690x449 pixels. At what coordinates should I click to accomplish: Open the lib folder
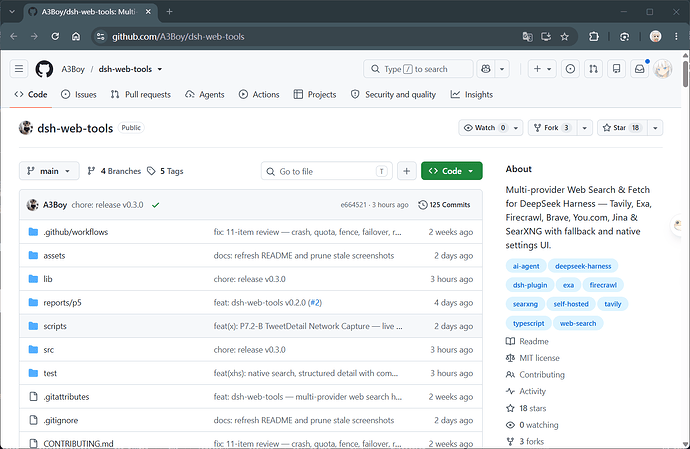click(x=48, y=279)
